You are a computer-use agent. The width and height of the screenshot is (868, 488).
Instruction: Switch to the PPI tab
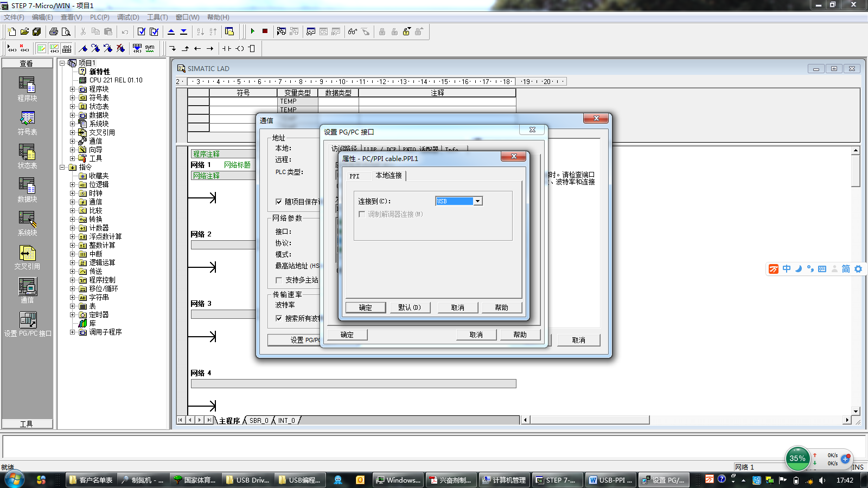pos(354,176)
